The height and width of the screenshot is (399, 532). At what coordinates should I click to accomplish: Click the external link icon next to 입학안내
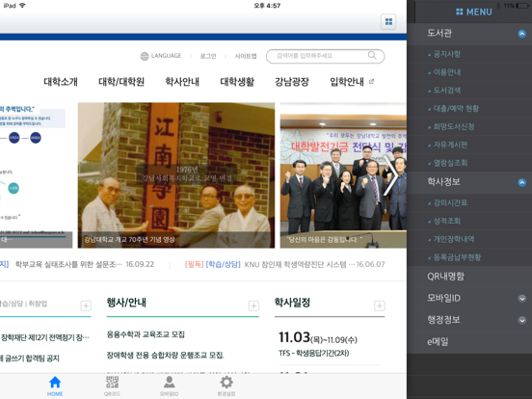tap(371, 81)
